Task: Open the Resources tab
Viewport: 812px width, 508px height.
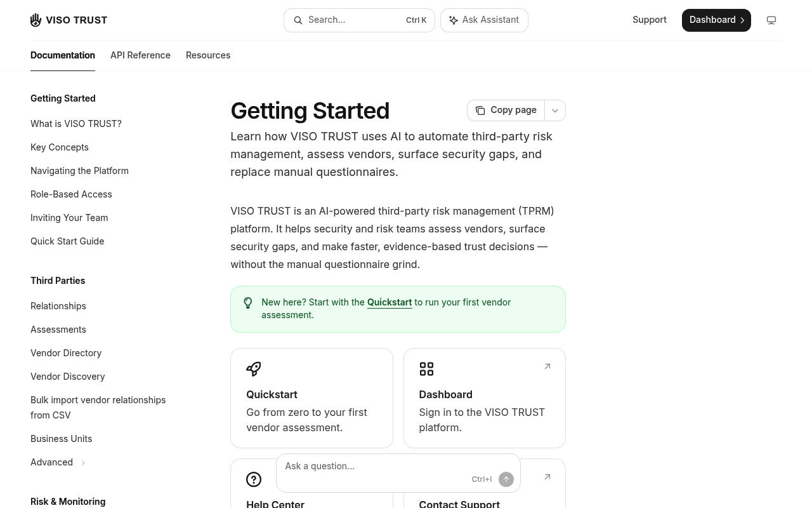Action: tap(208, 55)
